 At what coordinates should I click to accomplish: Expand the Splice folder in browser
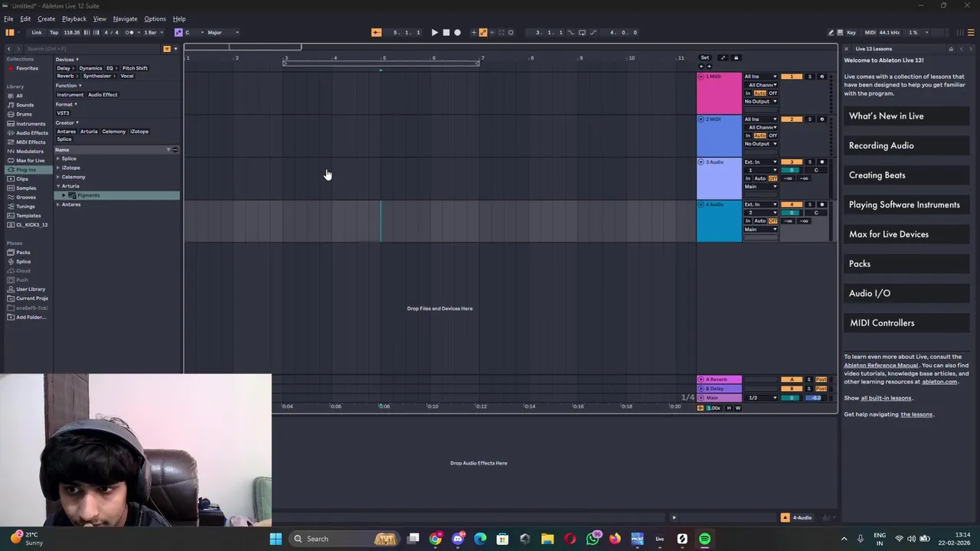[x=58, y=158]
